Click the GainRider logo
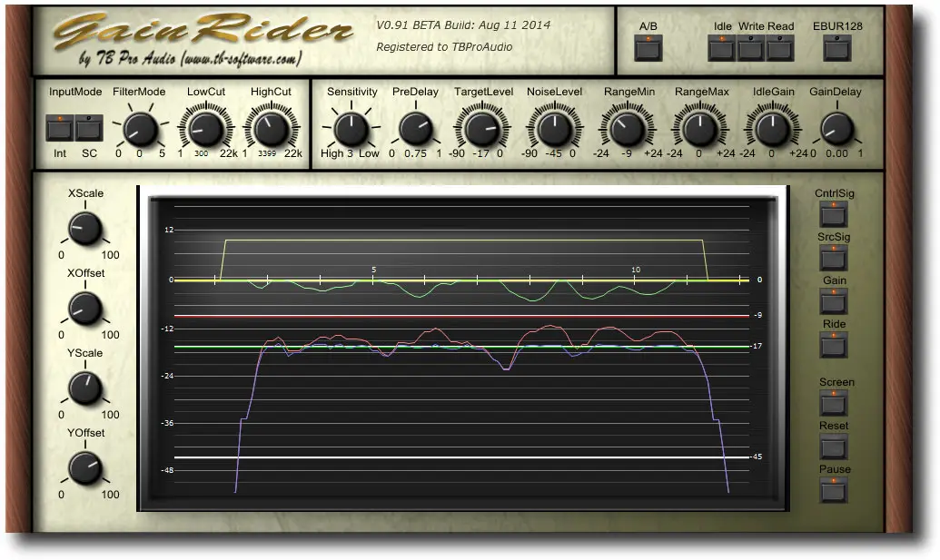940x560 pixels. click(x=203, y=30)
